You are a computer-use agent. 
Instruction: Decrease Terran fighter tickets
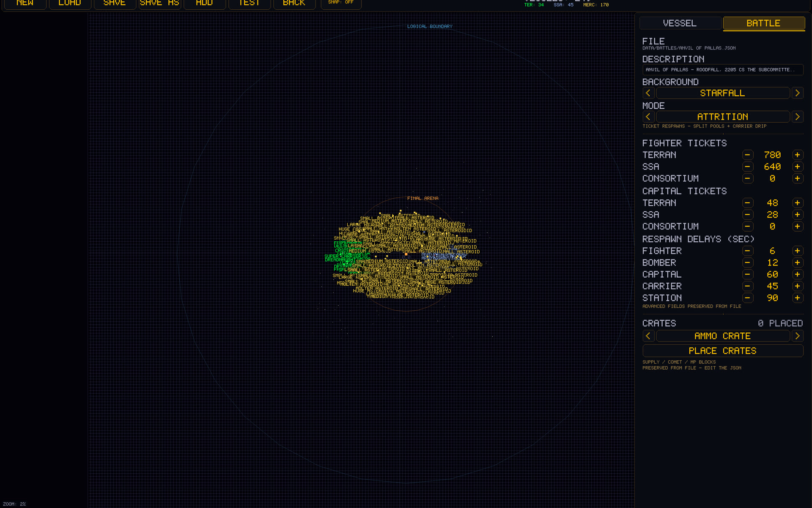click(748, 155)
